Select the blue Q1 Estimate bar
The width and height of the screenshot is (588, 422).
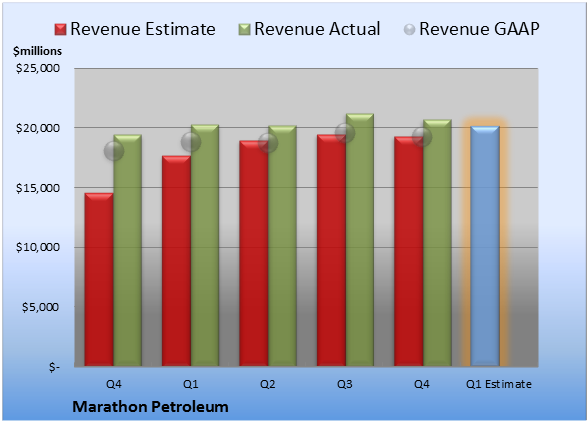click(x=485, y=246)
